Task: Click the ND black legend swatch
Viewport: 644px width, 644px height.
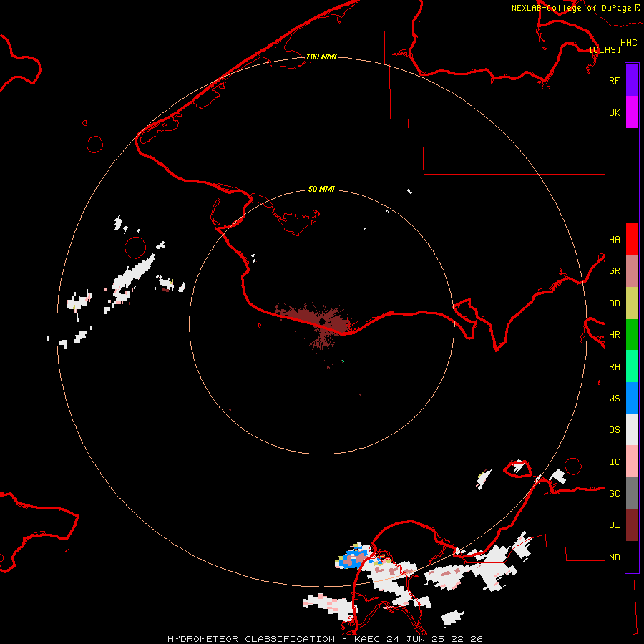Action: coord(632,557)
